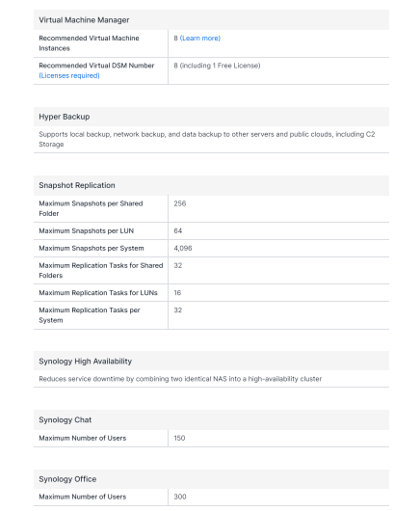Image resolution: width=420 pixels, height=511 pixels.
Task: Click Maximum Replication Tasks per System label
Action: [90, 315]
